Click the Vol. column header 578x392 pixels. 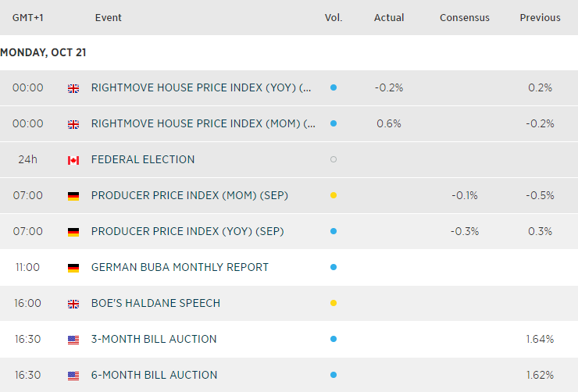tap(334, 18)
